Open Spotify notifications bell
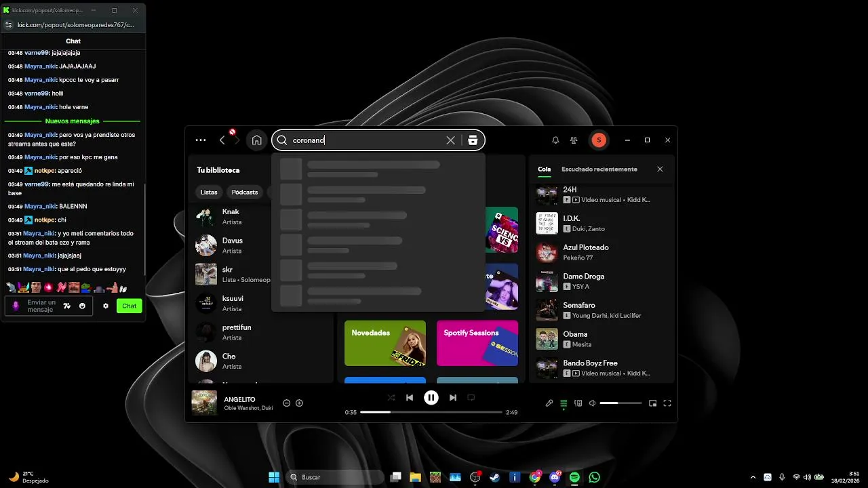868x488 pixels. (x=555, y=140)
